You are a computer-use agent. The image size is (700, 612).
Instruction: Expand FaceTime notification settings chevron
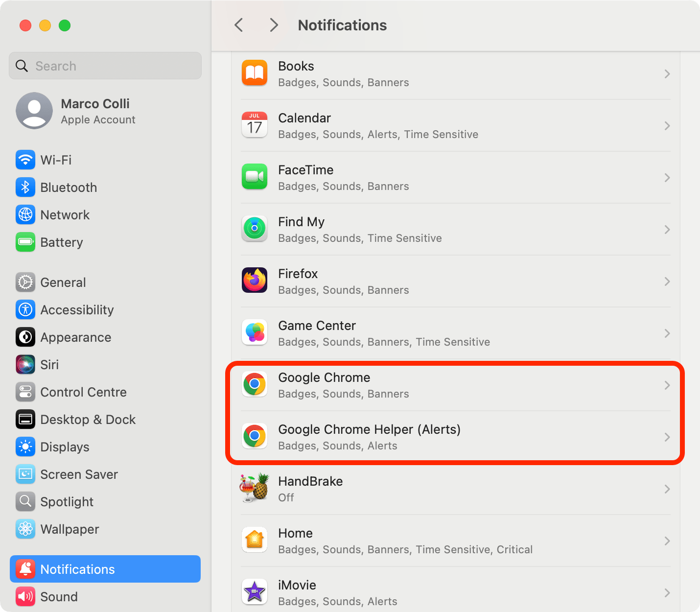point(667,178)
